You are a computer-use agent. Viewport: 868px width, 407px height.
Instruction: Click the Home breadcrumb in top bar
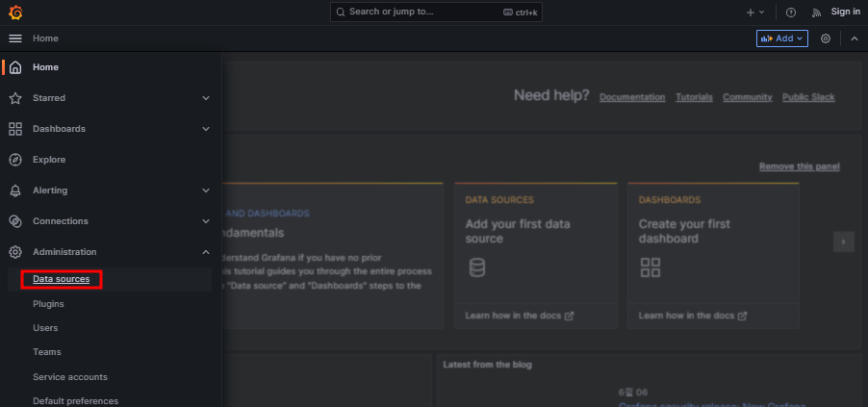[45, 38]
